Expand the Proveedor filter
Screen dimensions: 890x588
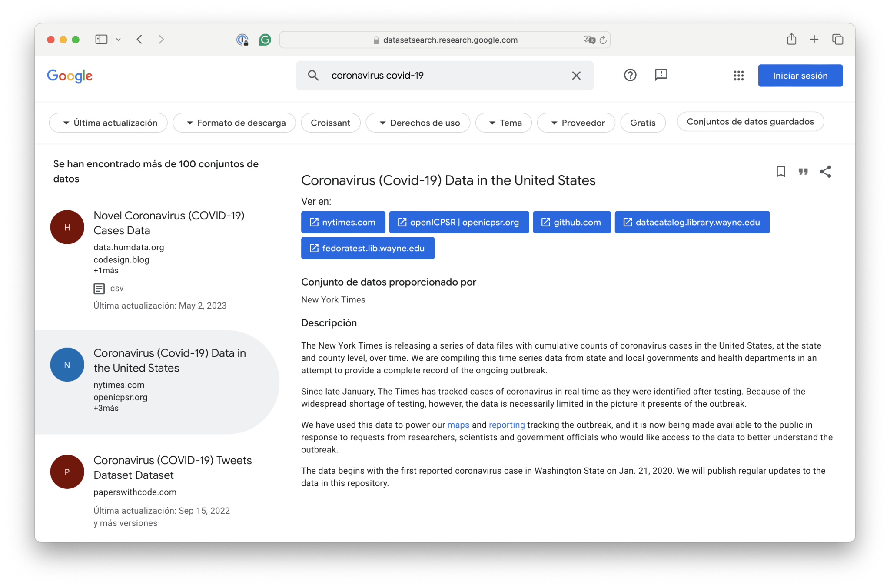tap(576, 123)
